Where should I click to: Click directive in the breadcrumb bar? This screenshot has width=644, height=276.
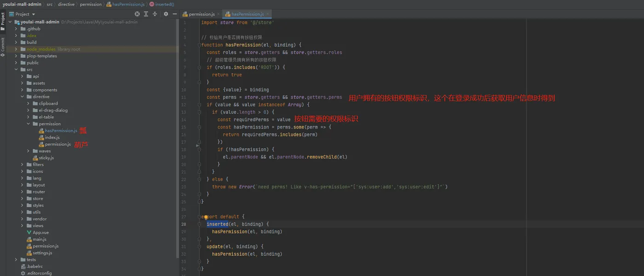[x=66, y=4]
